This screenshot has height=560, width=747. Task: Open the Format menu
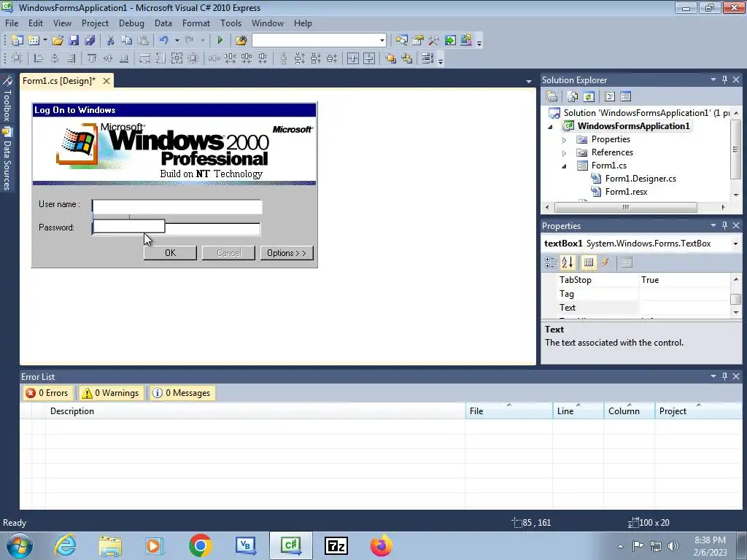pyautogui.click(x=196, y=23)
